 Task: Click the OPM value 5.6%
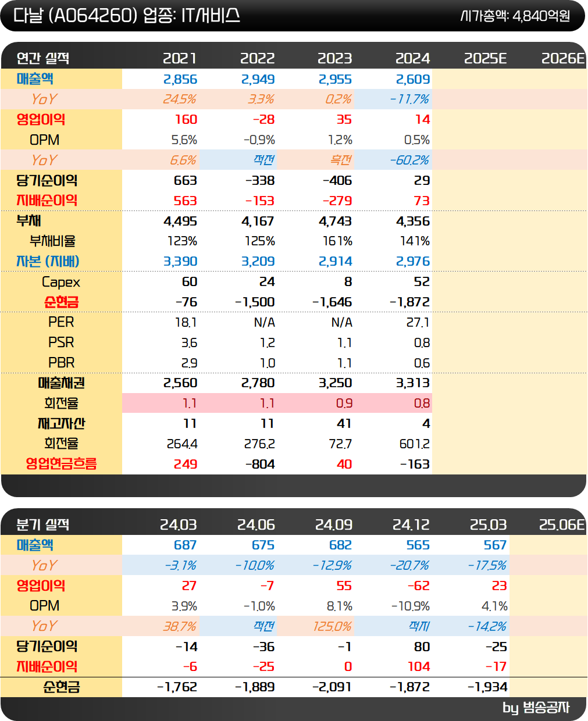click(184, 140)
